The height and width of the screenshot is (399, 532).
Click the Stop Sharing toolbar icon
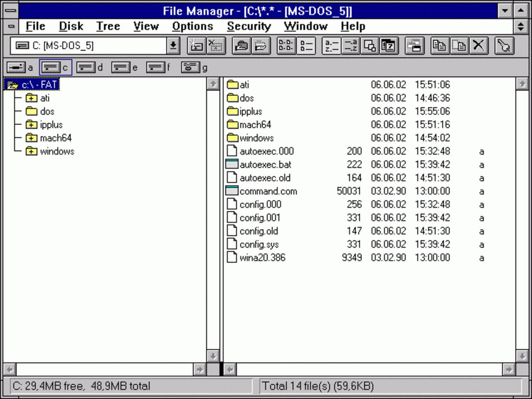[x=261, y=46]
